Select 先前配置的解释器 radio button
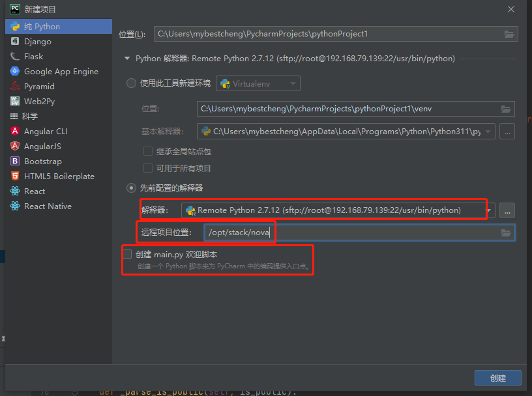This screenshot has width=532, height=396. tap(131, 188)
